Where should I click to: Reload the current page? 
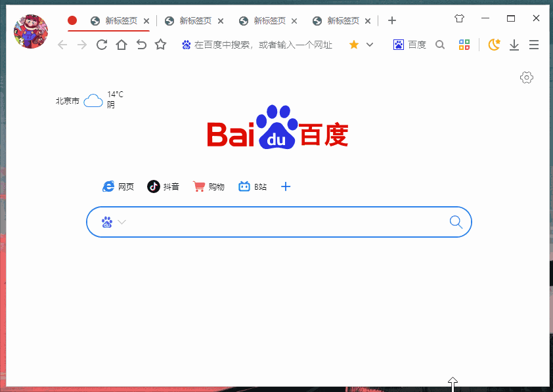102,45
